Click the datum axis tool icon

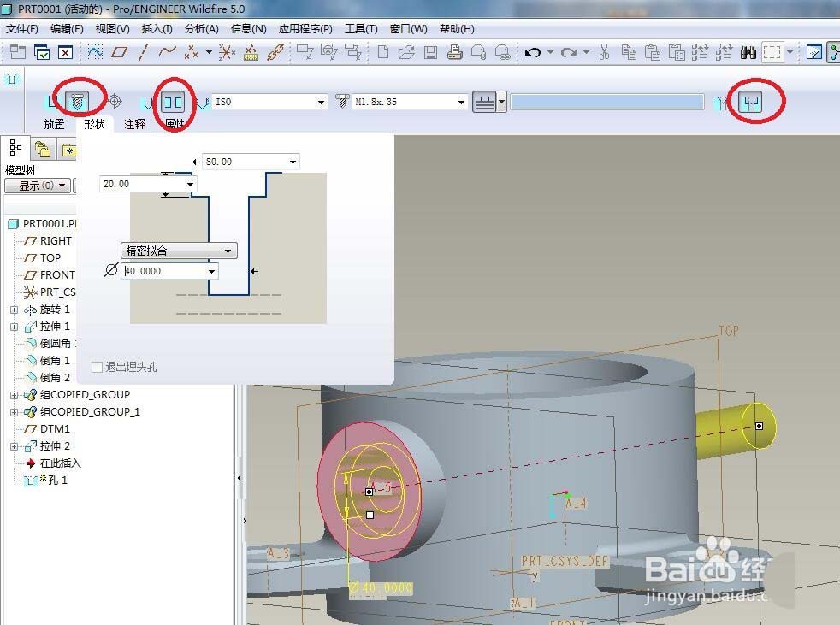(143, 52)
